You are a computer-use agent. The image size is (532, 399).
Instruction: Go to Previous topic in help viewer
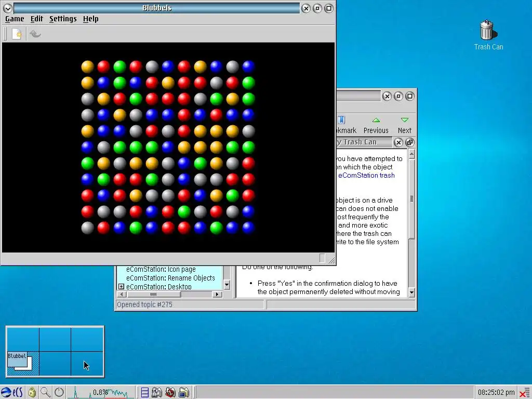click(376, 126)
